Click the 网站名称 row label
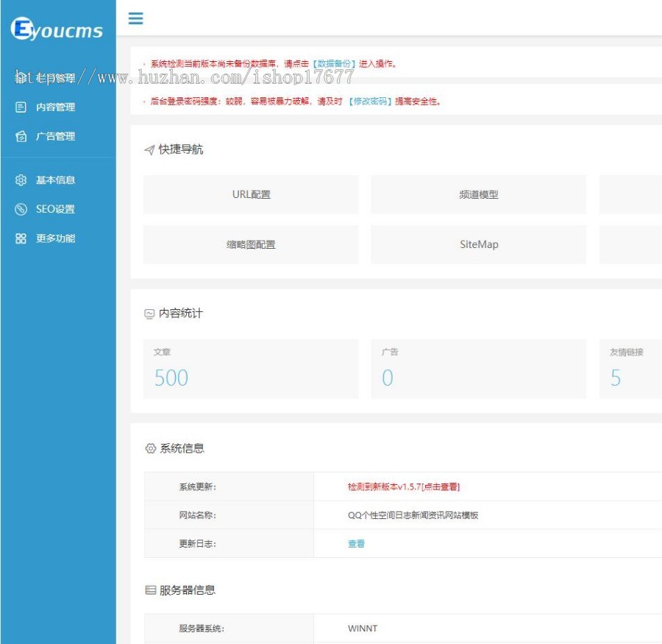The image size is (662, 644). (x=197, y=515)
